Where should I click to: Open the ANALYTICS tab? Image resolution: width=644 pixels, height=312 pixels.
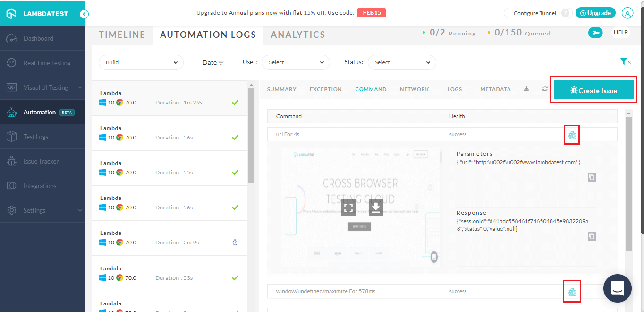(x=297, y=35)
